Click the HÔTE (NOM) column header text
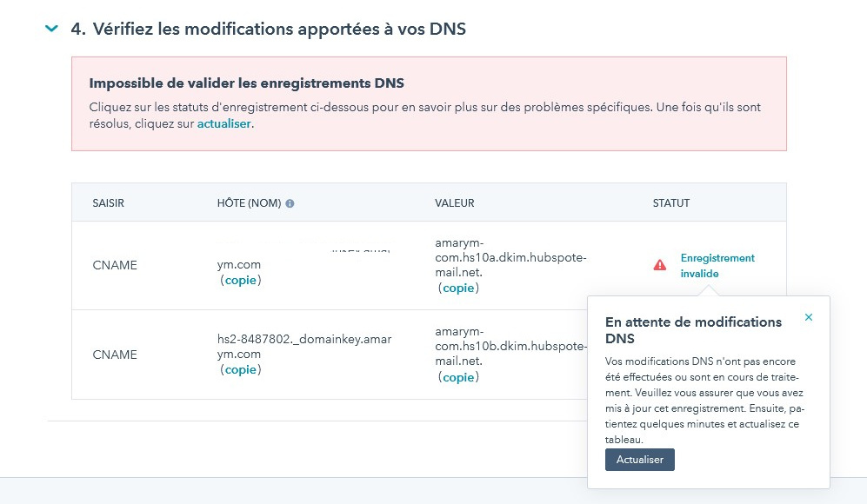This screenshot has height=504, width=867. [249, 203]
